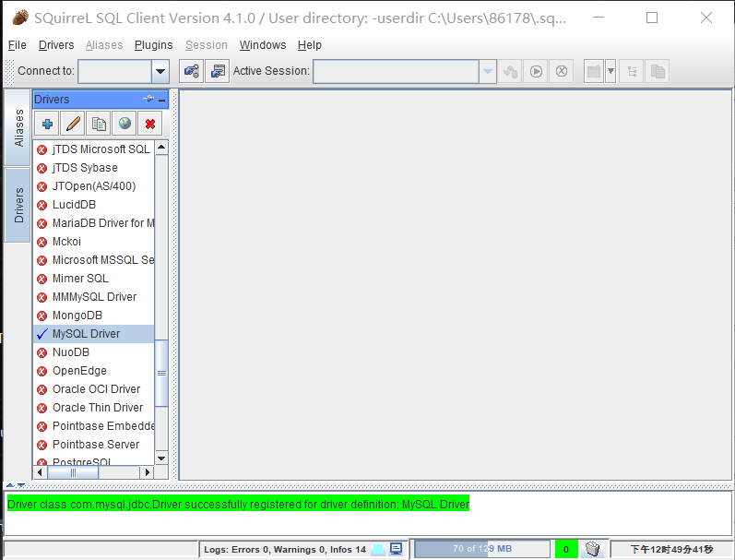Click driver list scroll right arrow
This screenshot has width=735, height=560.
(x=148, y=472)
